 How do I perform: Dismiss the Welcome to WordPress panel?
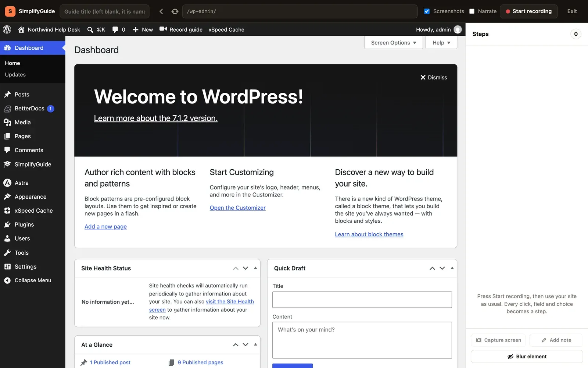[x=434, y=78]
